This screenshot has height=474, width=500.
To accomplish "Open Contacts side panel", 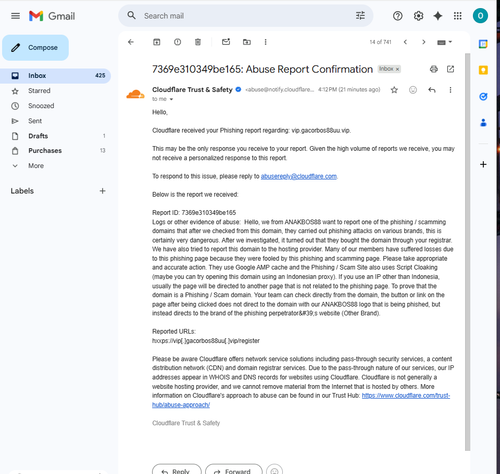I will click(483, 123).
